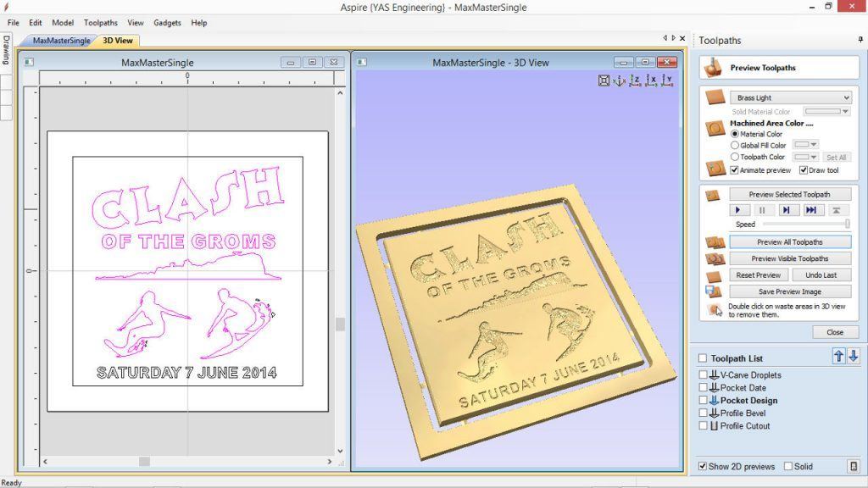The width and height of the screenshot is (868, 488).
Task: Expand the Global Fill Color dropdown
Action: tap(805, 144)
